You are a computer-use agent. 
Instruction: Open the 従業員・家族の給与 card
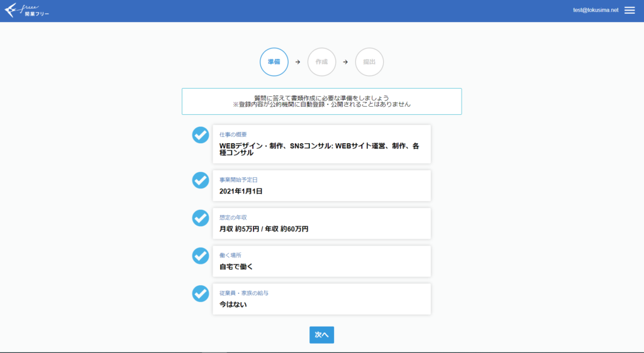pos(321,298)
